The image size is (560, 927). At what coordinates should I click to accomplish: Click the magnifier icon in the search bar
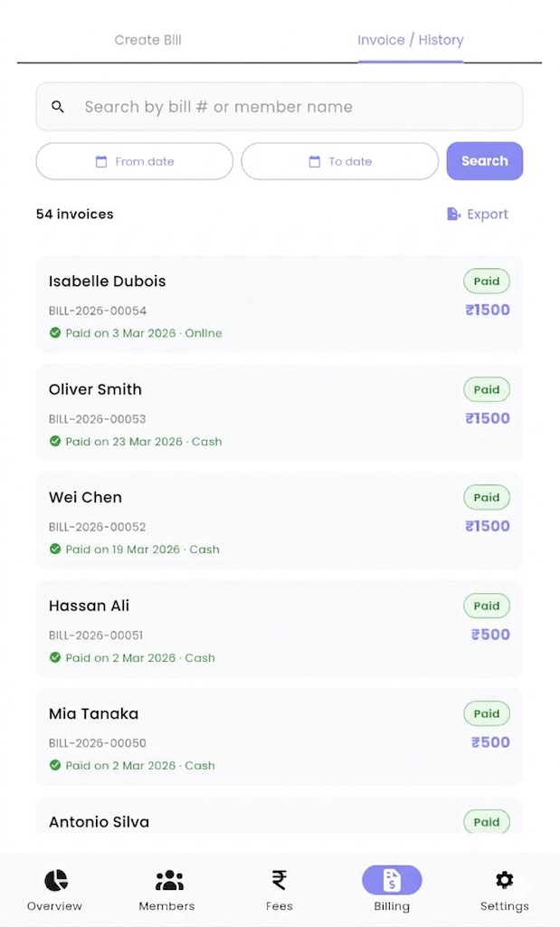click(x=58, y=106)
